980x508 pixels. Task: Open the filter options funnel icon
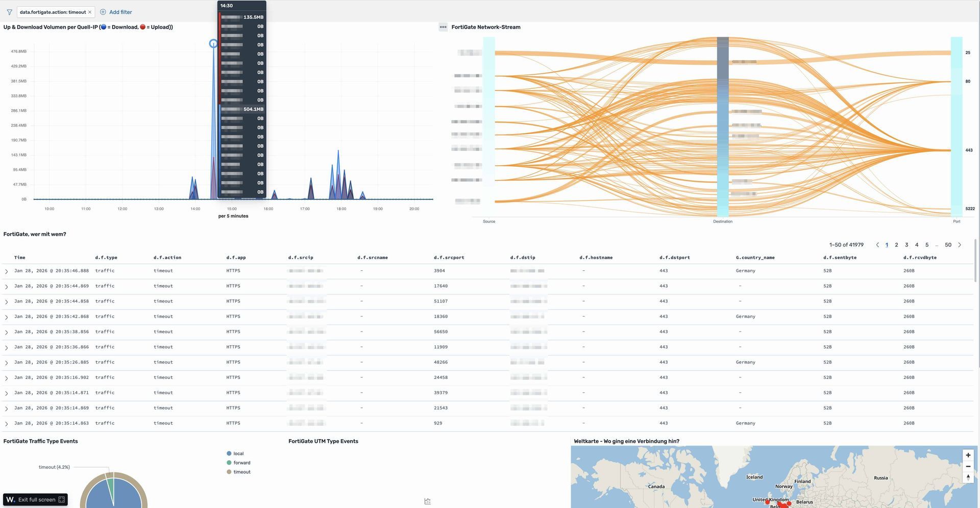coord(9,12)
